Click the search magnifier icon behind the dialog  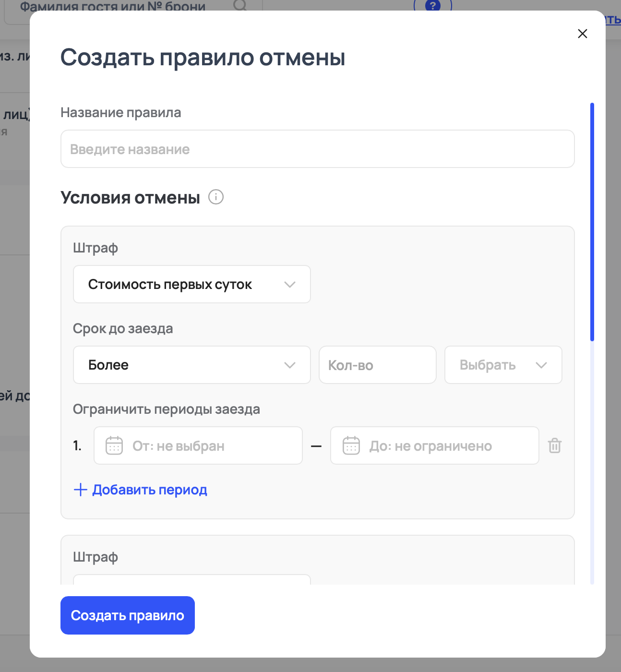[240, 5]
